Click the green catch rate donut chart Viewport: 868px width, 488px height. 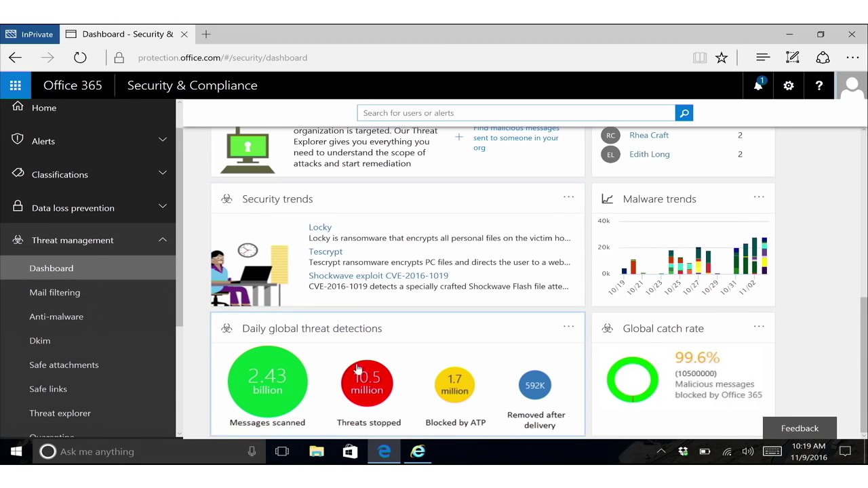[x=632, y=380]
